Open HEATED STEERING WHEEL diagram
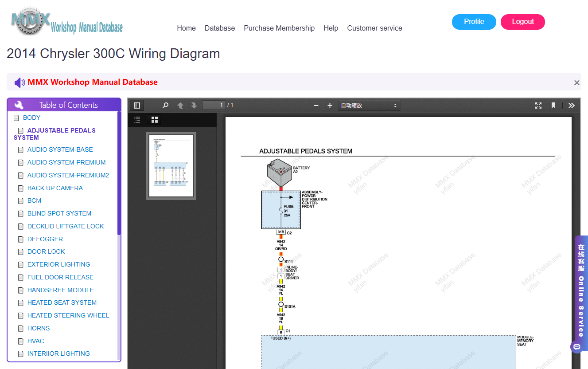588x369 pixels. pos(68,315)
